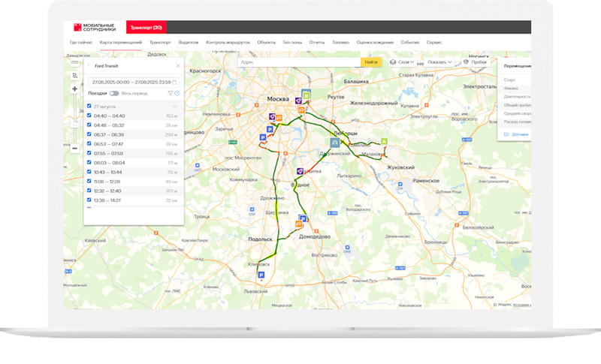Click the blue parking marker near Климовск
Screen dimensions: 601x364
(261, 276)
